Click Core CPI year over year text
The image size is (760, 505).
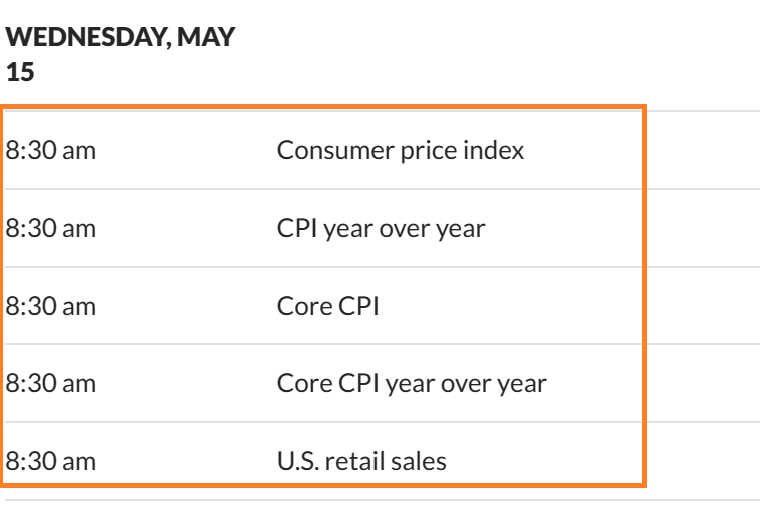click(411, 383)
